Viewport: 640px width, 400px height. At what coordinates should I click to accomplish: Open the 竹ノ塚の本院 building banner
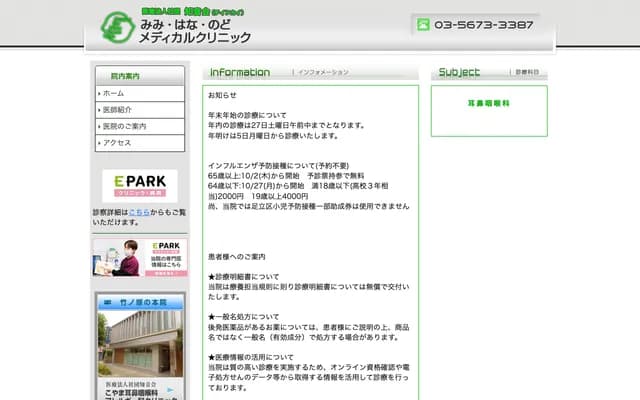[x=140, y=346]
